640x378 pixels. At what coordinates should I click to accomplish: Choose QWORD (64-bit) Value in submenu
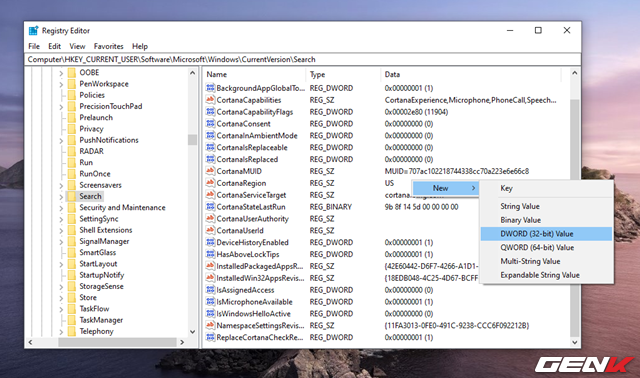546,247
